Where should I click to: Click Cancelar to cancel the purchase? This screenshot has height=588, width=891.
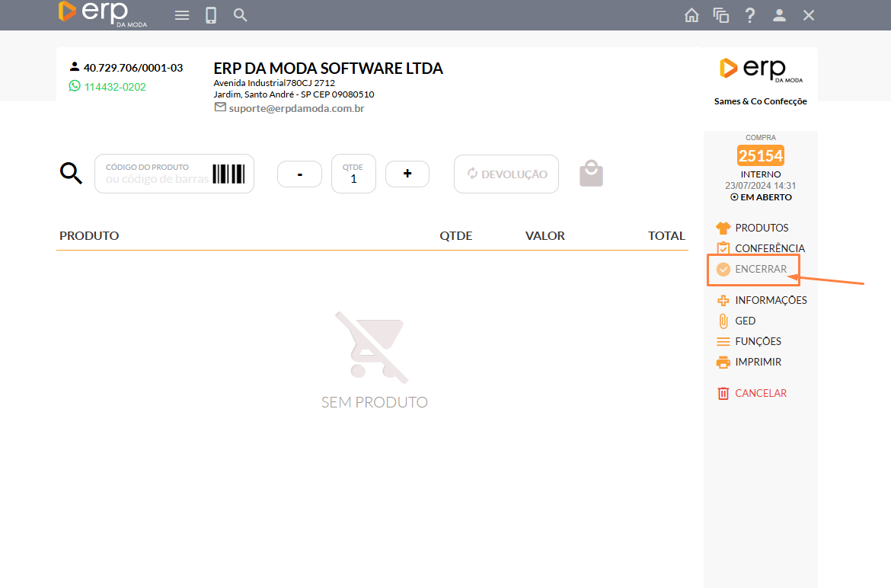pos(760,393)
